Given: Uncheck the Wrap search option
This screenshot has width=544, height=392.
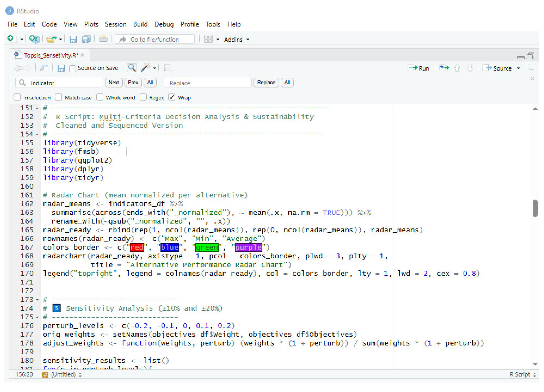Looking at the screenshot, I should pos(172,97).
